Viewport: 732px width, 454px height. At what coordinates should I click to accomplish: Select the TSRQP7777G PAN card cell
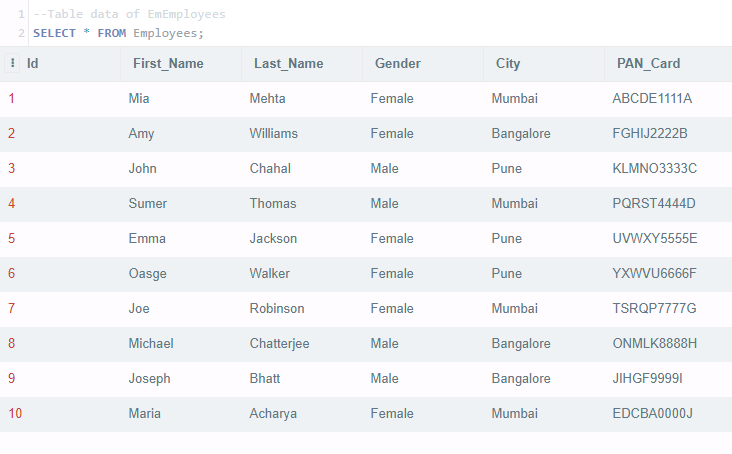point(668,309)
